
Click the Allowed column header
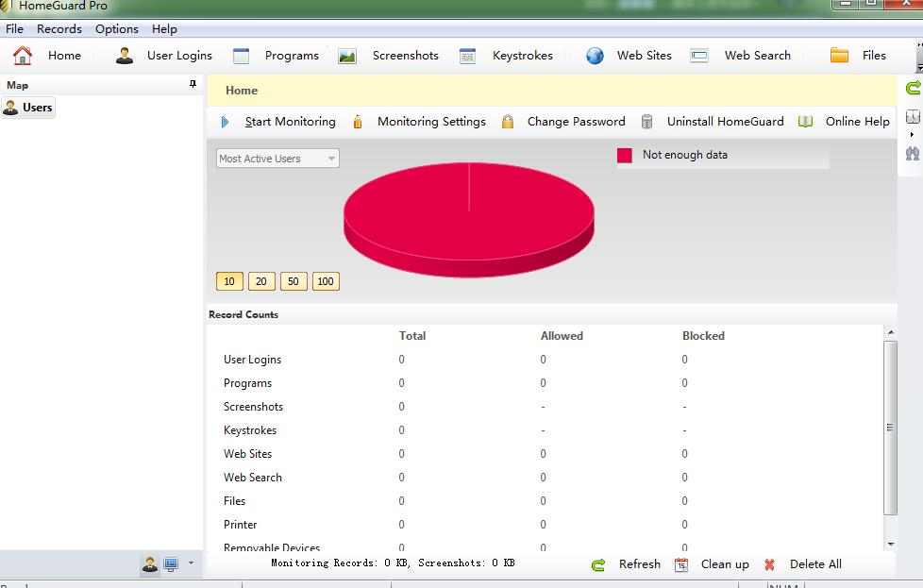click(x=562, y=336)
